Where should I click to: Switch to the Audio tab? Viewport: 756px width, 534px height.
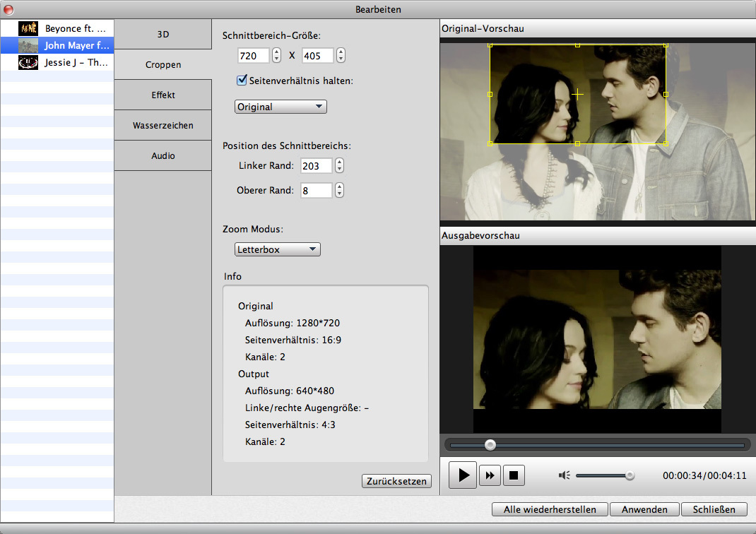point(163,155)
